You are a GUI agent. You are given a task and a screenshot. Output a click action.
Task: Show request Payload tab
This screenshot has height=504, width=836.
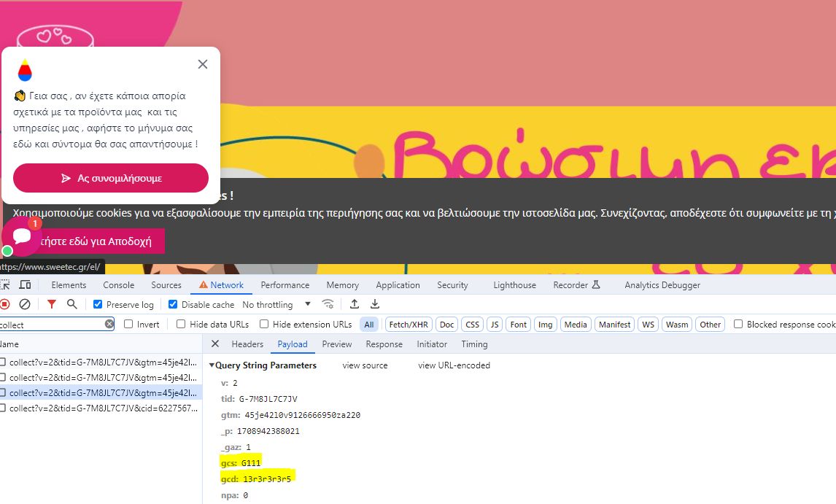(x=293, y=344)
